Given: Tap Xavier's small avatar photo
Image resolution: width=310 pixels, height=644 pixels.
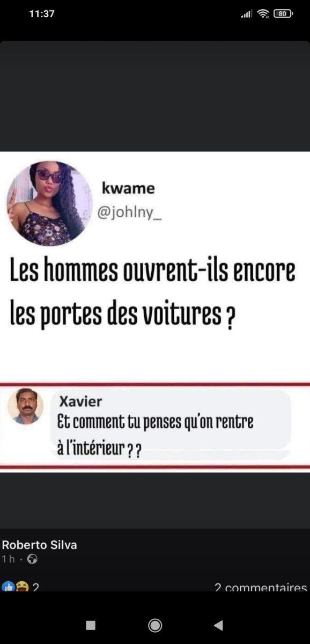Looking at the screenshot, I should (x=26, y=407).
